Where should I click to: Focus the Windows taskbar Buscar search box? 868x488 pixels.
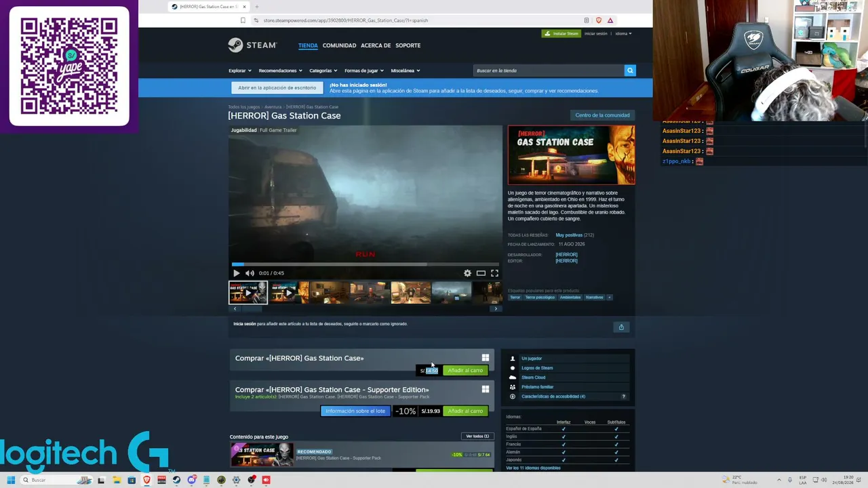pyautogui.click(x=57, y=480)
